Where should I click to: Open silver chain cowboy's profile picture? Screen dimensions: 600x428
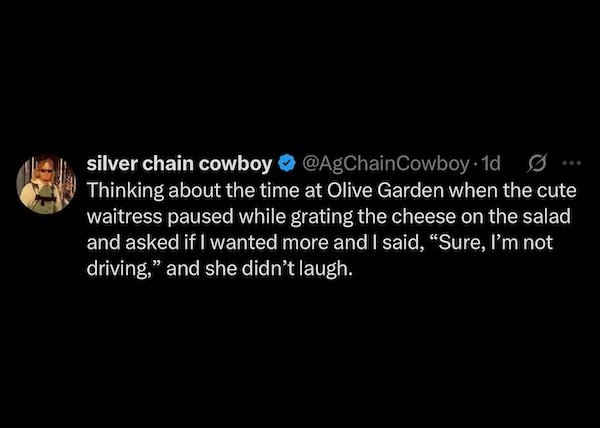pos(42,181)
